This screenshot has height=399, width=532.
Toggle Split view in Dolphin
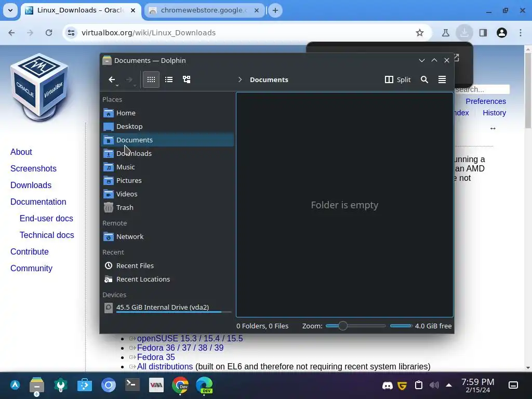(x=397, y=79)
